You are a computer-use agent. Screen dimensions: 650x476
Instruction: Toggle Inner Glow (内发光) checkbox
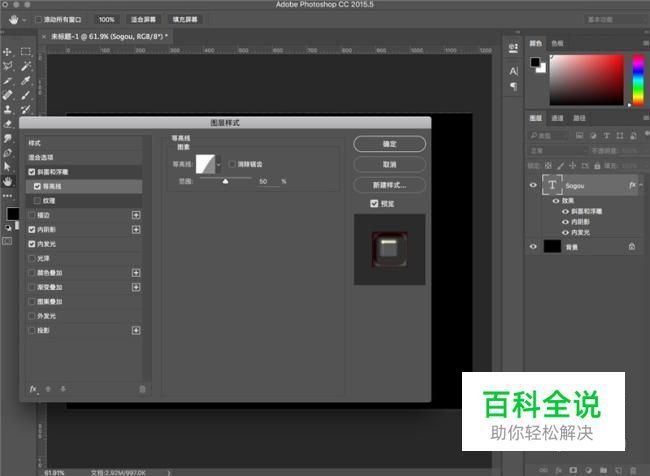[32, 244]
